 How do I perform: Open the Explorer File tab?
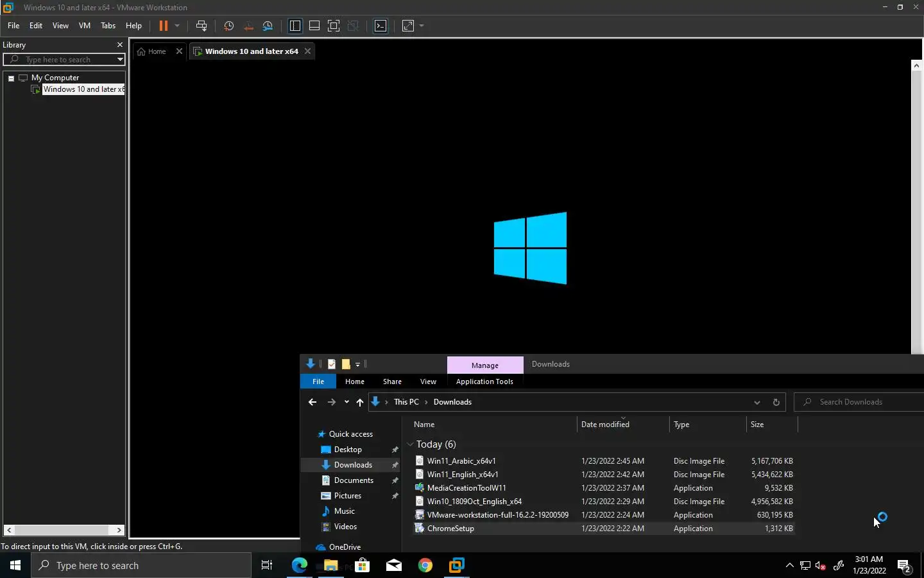(x=318, y=381)
